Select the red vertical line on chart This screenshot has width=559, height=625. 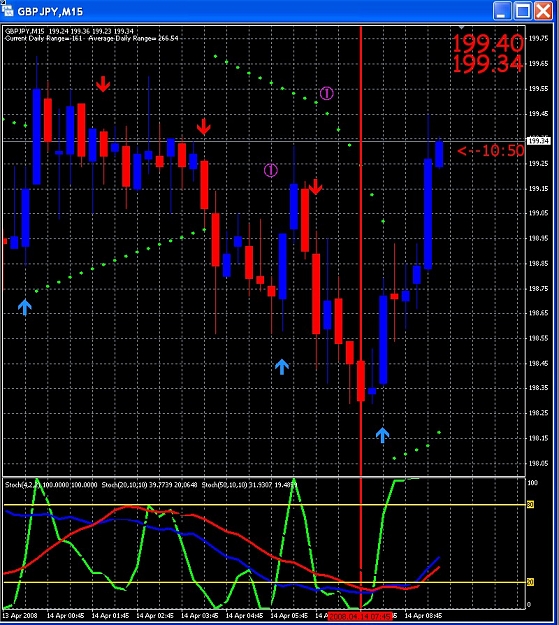click(x=361, y=251)
